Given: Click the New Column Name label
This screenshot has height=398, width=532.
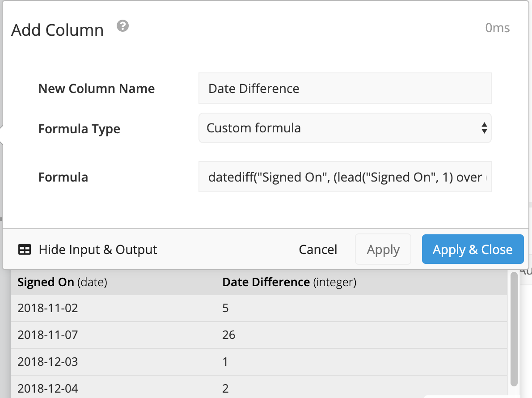Looking at the screenshot, I should 97,89.
